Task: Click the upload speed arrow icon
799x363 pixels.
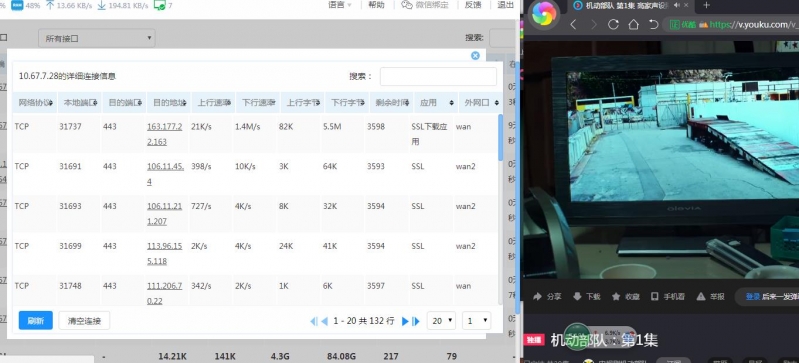Action: pyautogui.click(x=50, y=5)
